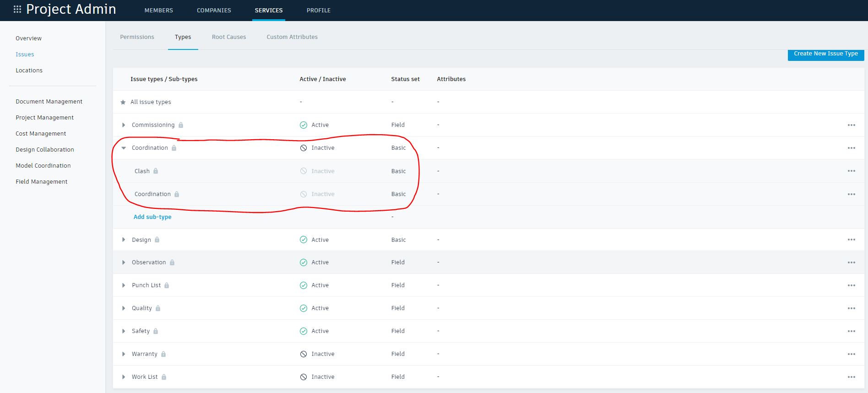This screenshot has height=393, width=868.
Task: Collapse the Coordination issue type
Action: (x=124, y=148)
